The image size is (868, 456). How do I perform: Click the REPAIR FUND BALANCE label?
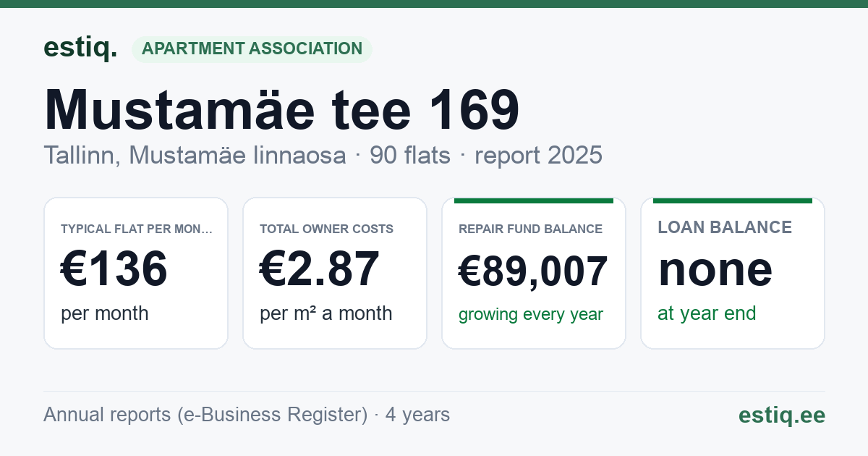coord(530,229)
